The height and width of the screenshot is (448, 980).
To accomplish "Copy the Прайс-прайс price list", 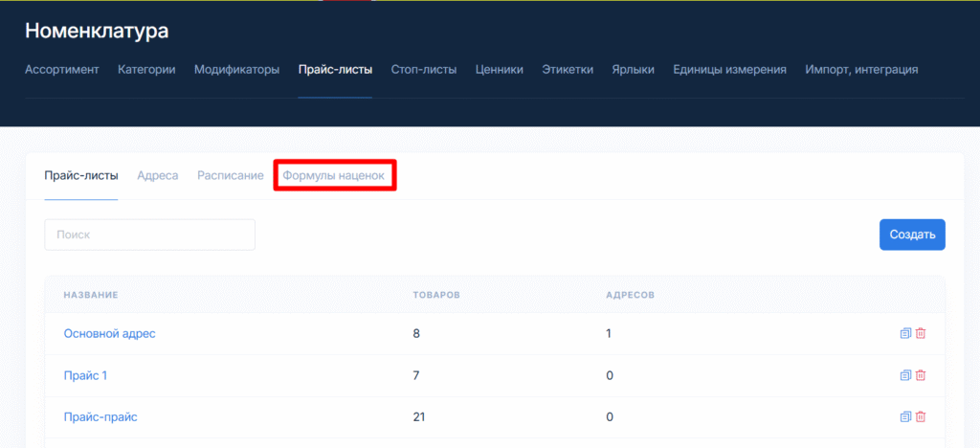I will 905,416.
